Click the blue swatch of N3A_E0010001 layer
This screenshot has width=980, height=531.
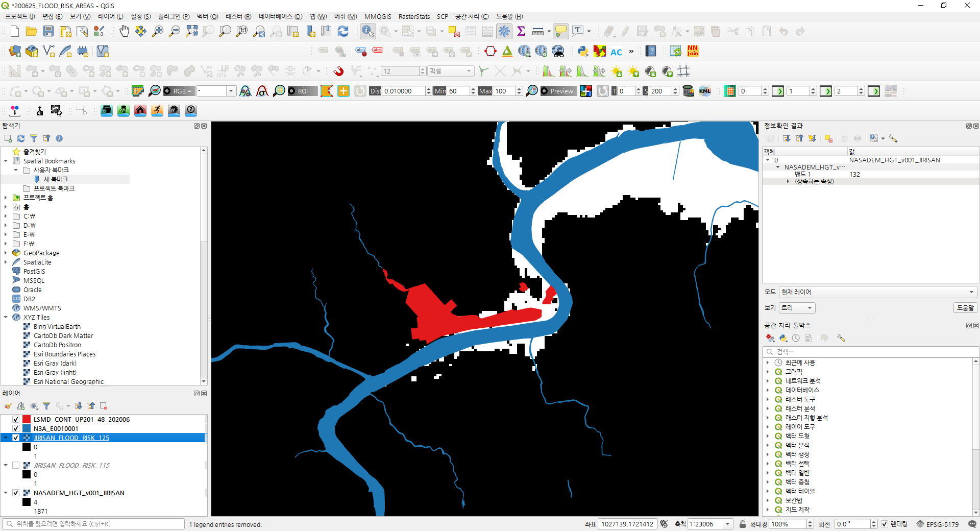coord(27,428)
